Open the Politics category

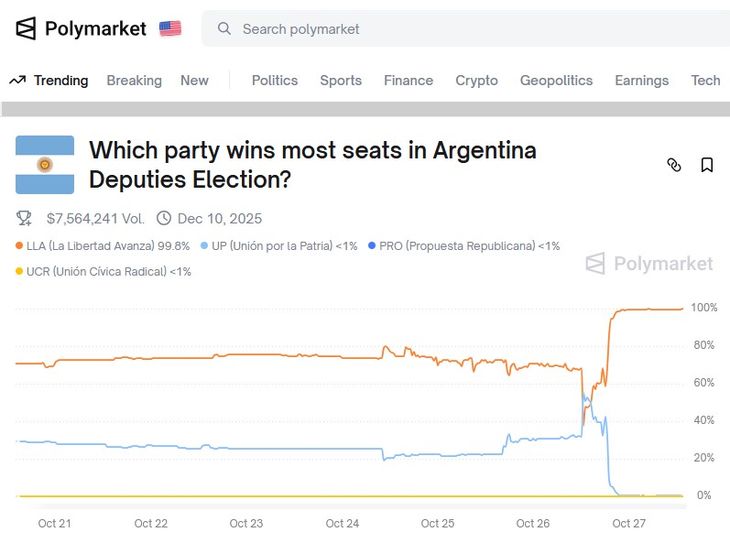tap(274, 80)
